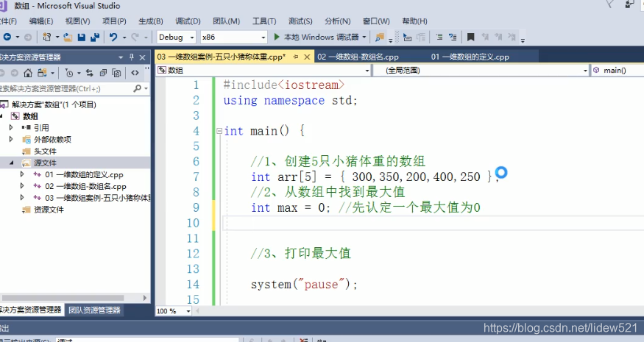Open the main() member dropdown
The image size is (644, 342).
pyautogui.click(x=618, y=71)
